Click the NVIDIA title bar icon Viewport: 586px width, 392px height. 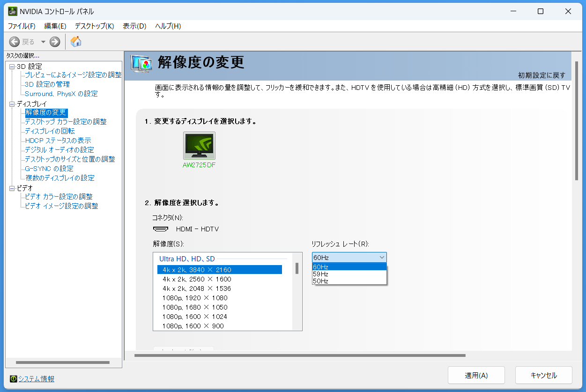(13, 11)
